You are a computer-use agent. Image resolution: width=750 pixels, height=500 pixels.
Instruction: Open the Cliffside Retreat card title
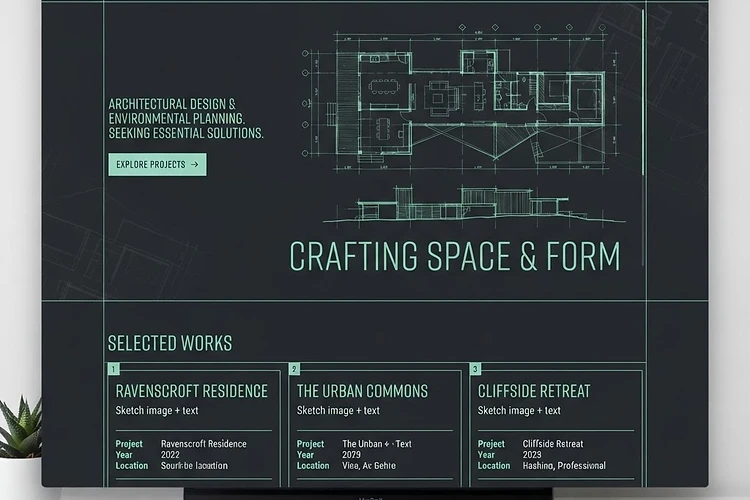tap(534, 391)
